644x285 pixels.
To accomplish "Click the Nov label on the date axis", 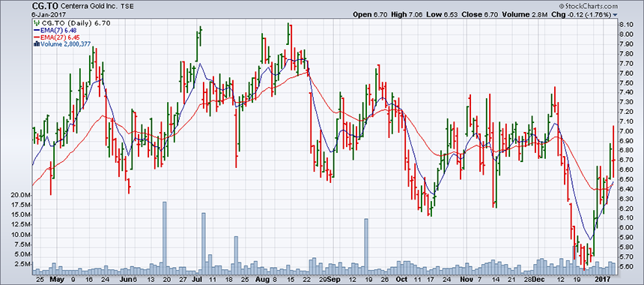I will (x=467, y=279).
